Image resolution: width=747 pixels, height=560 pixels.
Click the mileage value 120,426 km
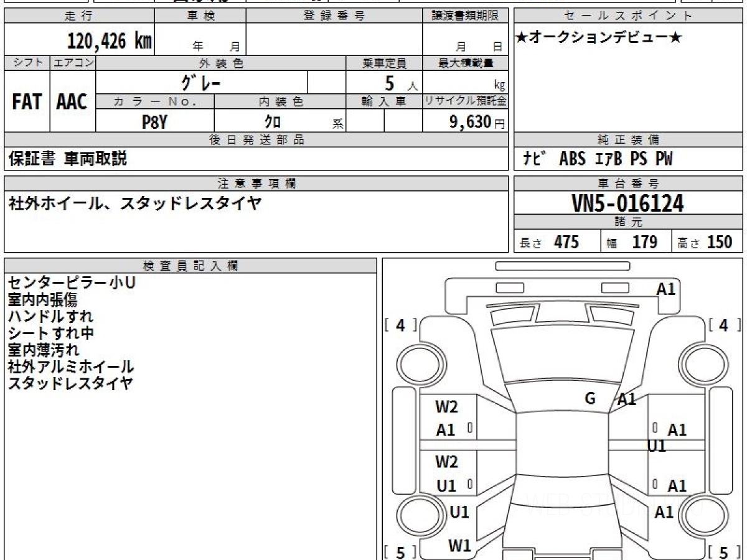tap(109, 41)
